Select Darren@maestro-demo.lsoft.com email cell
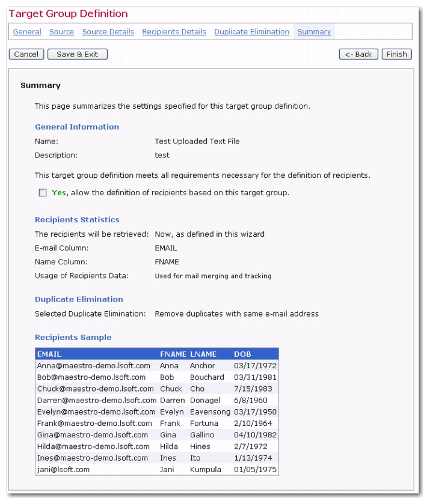 pyautogui.click(x=97, y=401)
